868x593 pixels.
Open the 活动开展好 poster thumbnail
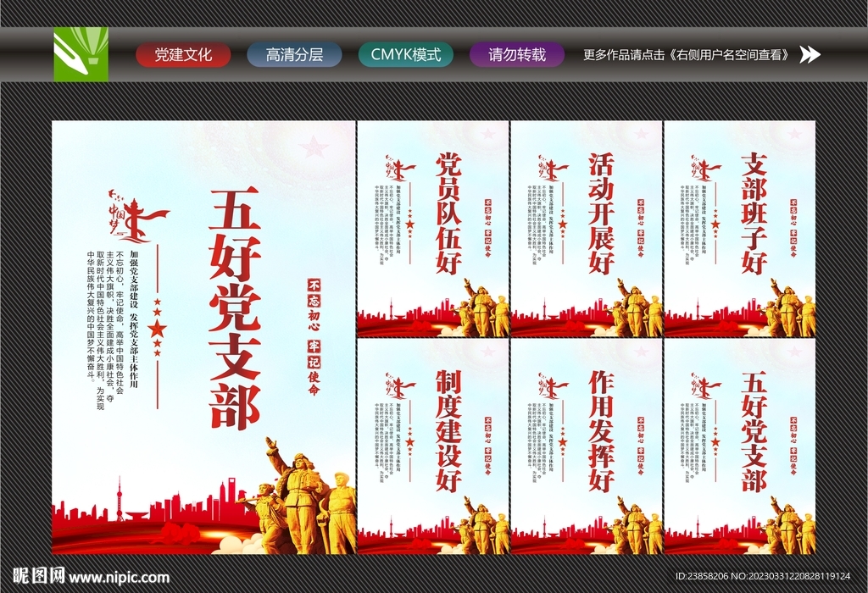[x=587, y=229]
